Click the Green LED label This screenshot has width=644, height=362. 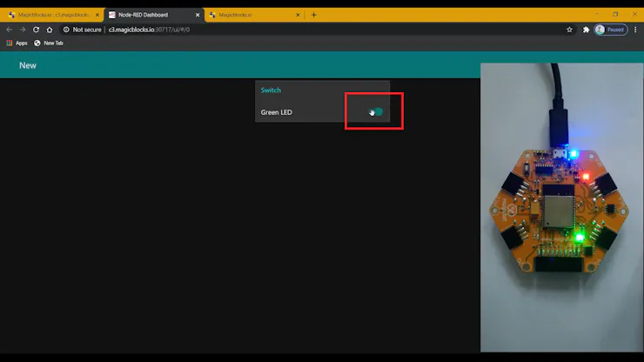pyautogui.click(x=277, y=112)
